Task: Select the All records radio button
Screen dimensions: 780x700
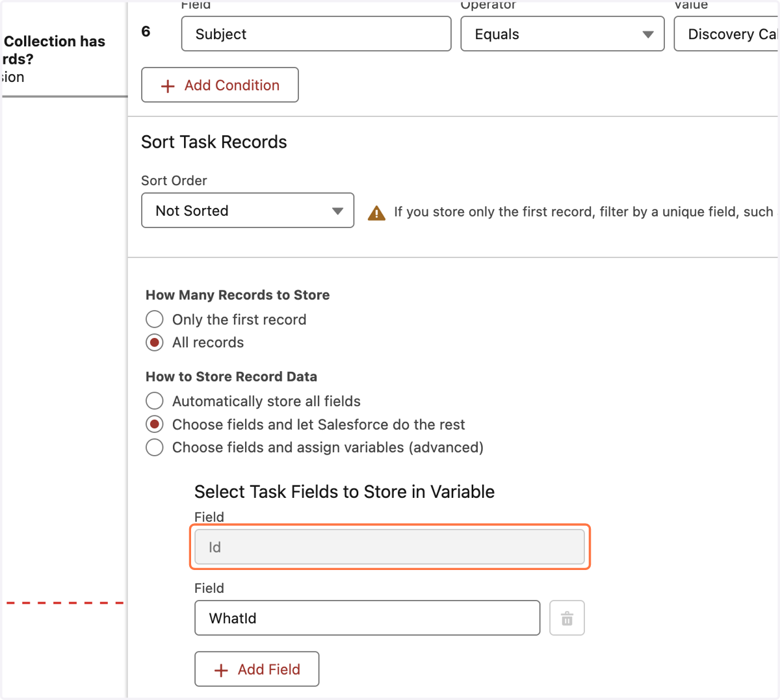Action: click(155, 343)
